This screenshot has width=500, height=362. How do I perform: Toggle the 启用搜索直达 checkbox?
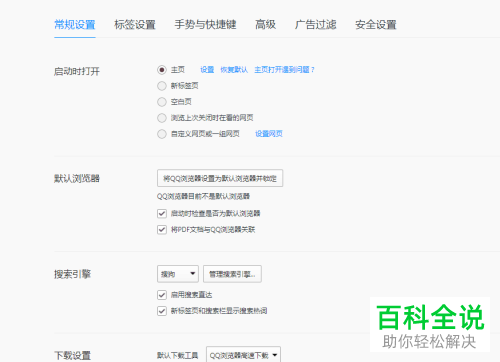(x=162, y=295)
